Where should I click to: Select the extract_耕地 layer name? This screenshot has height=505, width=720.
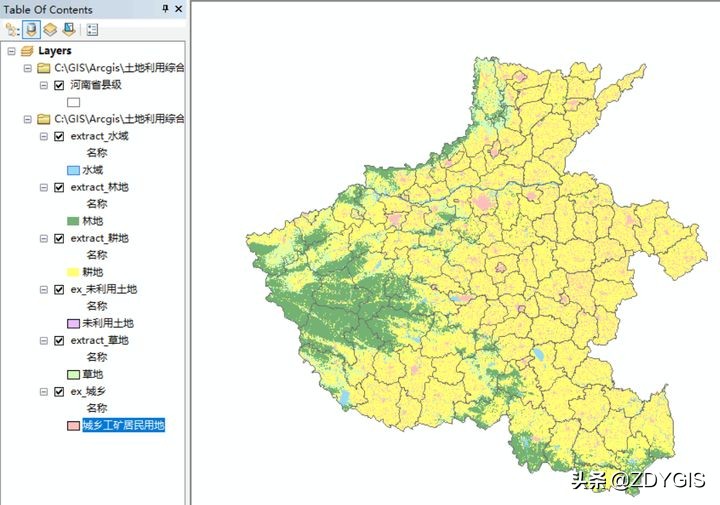100,238
